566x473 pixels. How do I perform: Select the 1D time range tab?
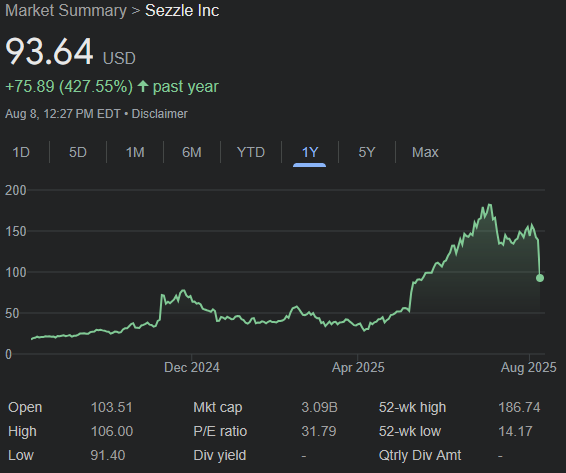pyautogui.click(x=21, y=152)
